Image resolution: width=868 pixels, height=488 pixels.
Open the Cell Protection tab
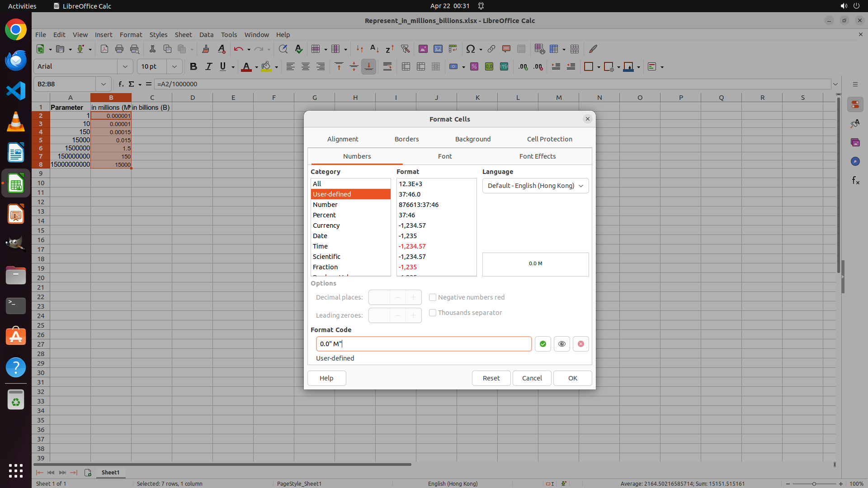click(549, 139)
